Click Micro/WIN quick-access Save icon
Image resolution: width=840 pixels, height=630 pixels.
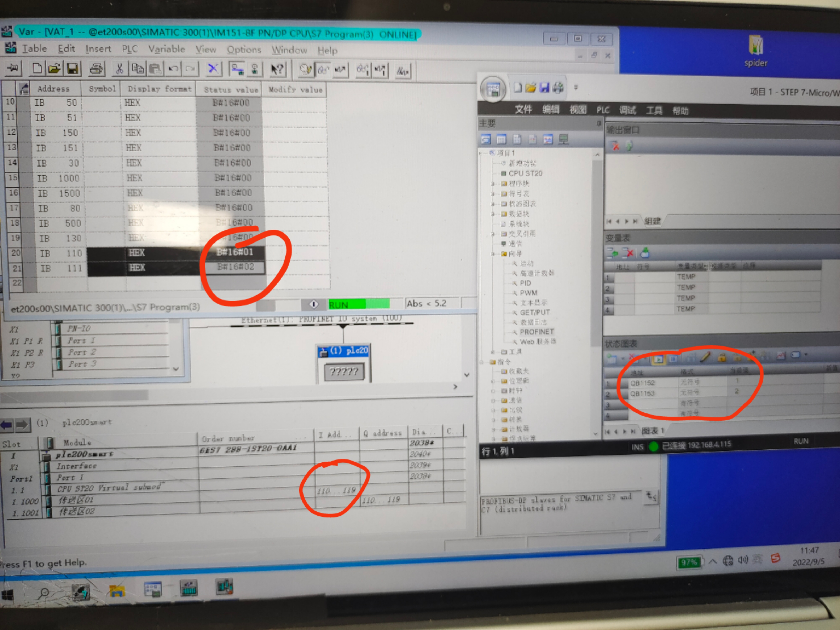(544, 88)
